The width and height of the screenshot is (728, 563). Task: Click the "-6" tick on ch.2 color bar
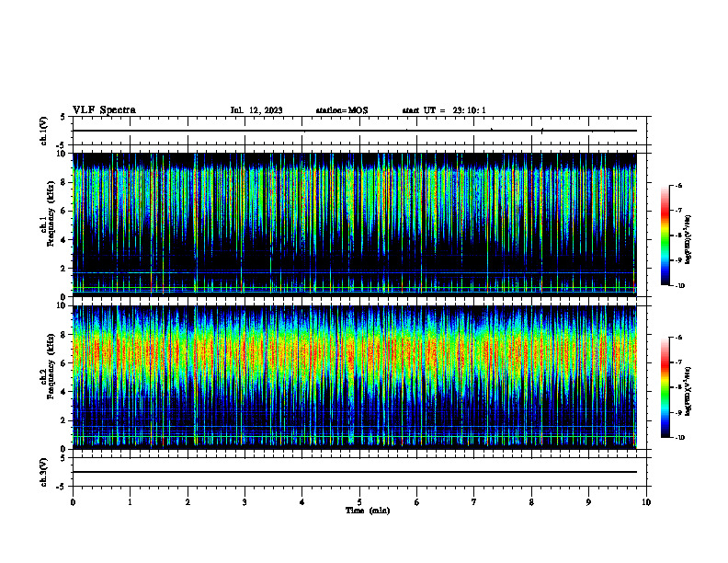tap(677, 338)
